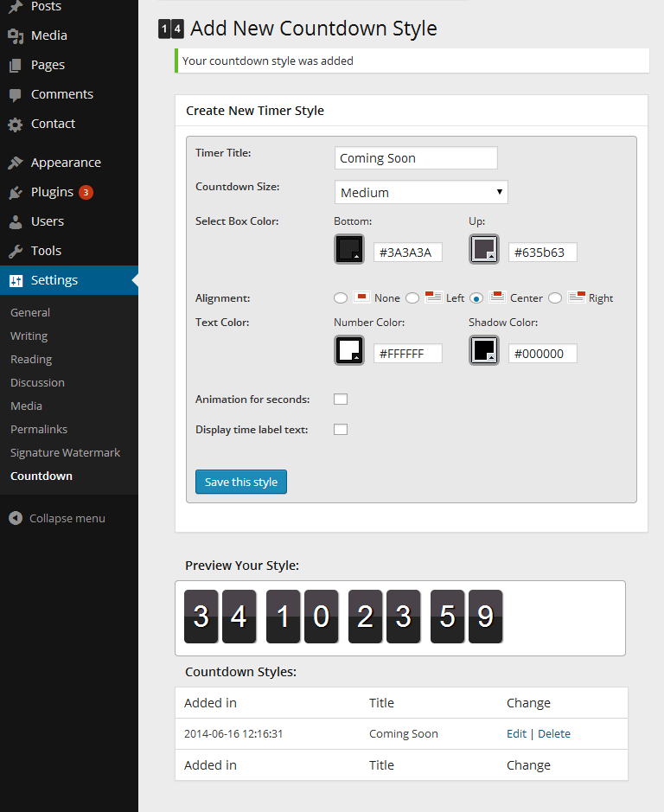Select the Center alignment radio button
This screenshot has width=664, height=812.
pyautogui.click(x=476, y=298)
